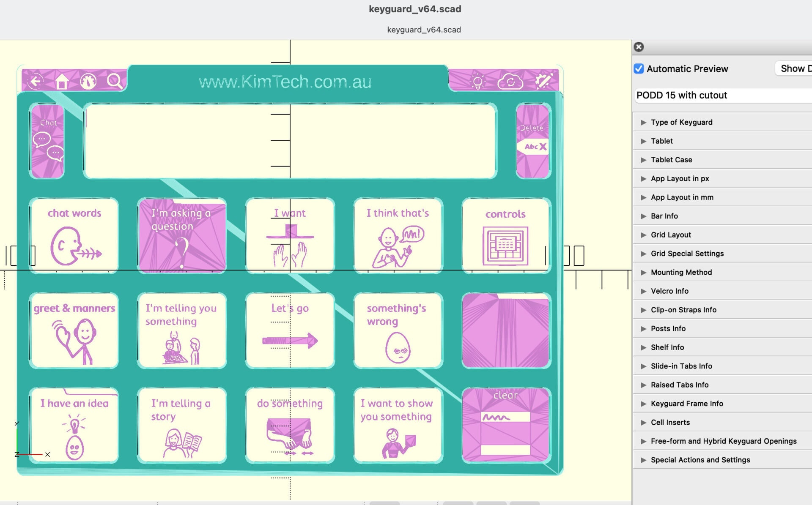The height and width of the screenshot is (505, 812).
Task: Select the I want to show you something cell
Action: point(398,425)
